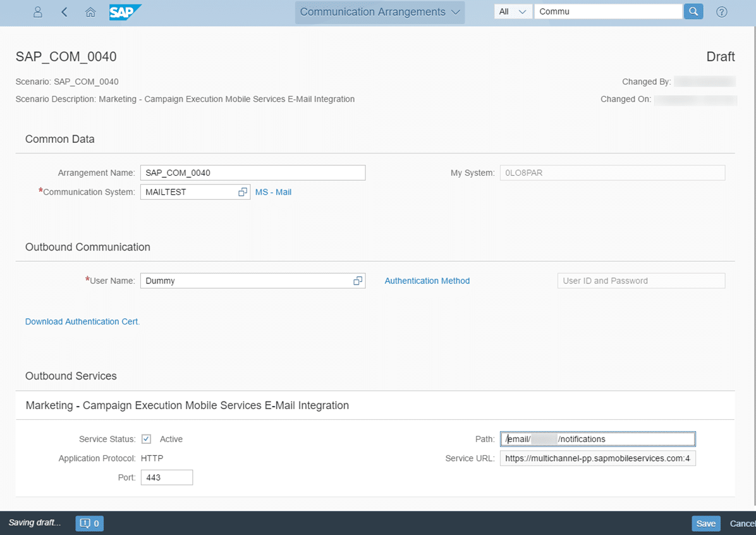The image size is (756, 535).
Task: Run search with the magnifier button
Action: pyautogui.click(x=693, y=11)
